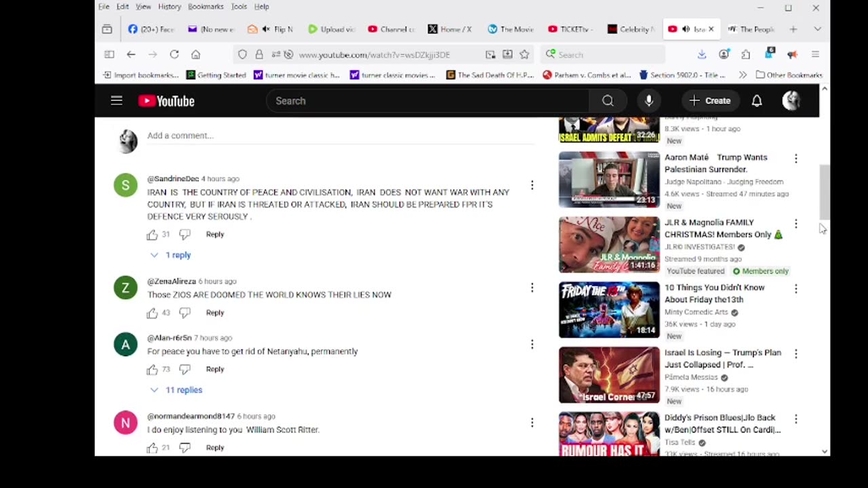Switch to the Home / X tab
This screenshot has width=868, height=488.
(x=450, y=29)
